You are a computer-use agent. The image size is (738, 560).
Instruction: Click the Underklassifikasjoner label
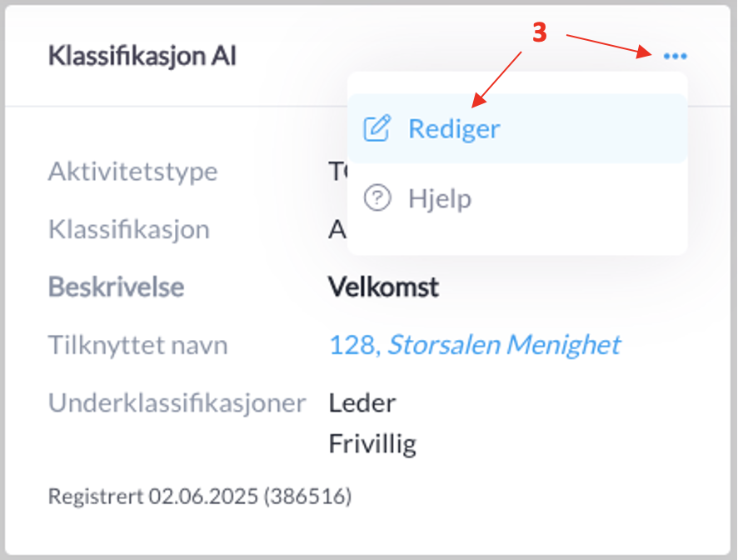tap(177, 402)
